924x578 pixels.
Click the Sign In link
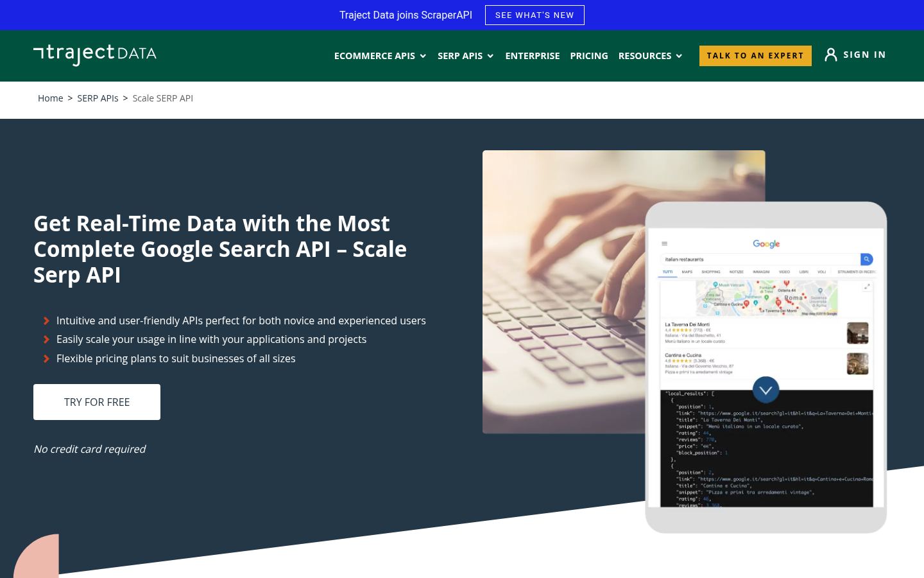click(864, 55)
